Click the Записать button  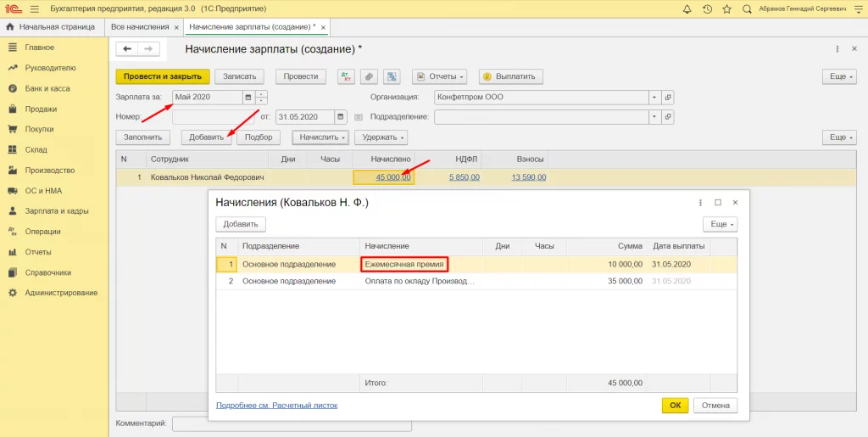[x=239, y=76]
